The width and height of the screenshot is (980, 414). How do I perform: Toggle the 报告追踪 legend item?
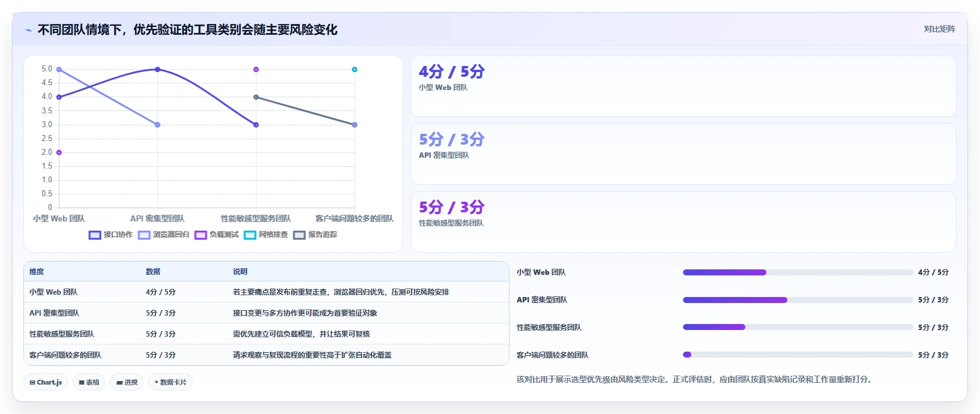(x=315, y=235)
